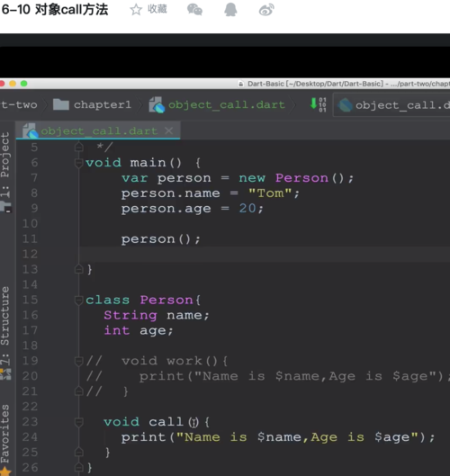
Task: Click the Favorites star icon
Action: coord(5,472)
